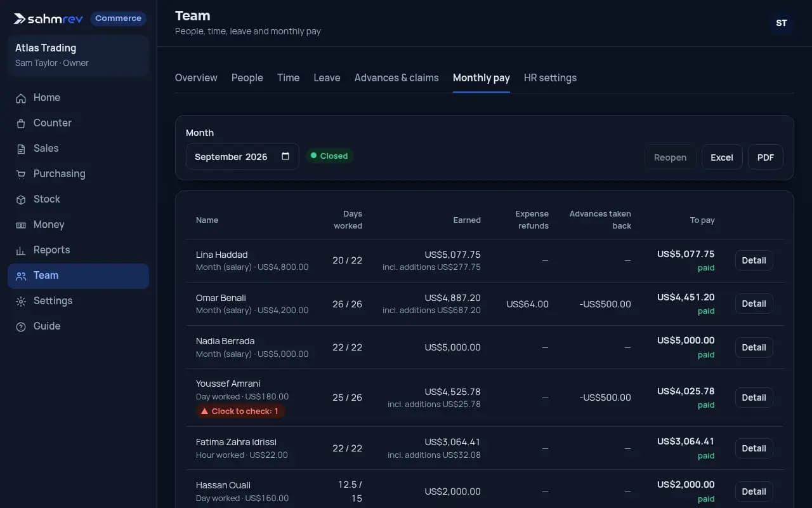Viewport: 812px width, 508px height.
Task: Open Detail for Lina Haddad
Action: pyautogui.click(x=754, y=260)
